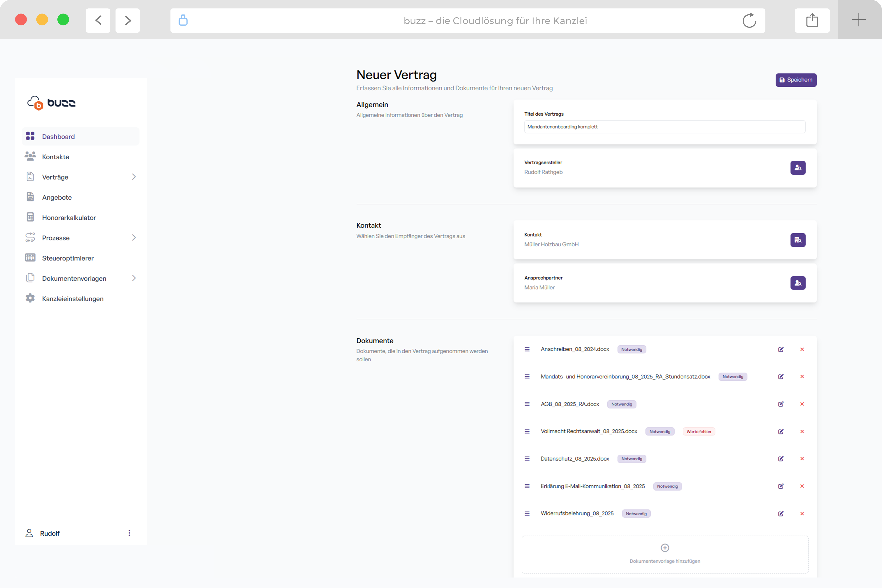
Task: Click the plus icon to add Dokumentenvorlage
Action: tap(665, 548)
